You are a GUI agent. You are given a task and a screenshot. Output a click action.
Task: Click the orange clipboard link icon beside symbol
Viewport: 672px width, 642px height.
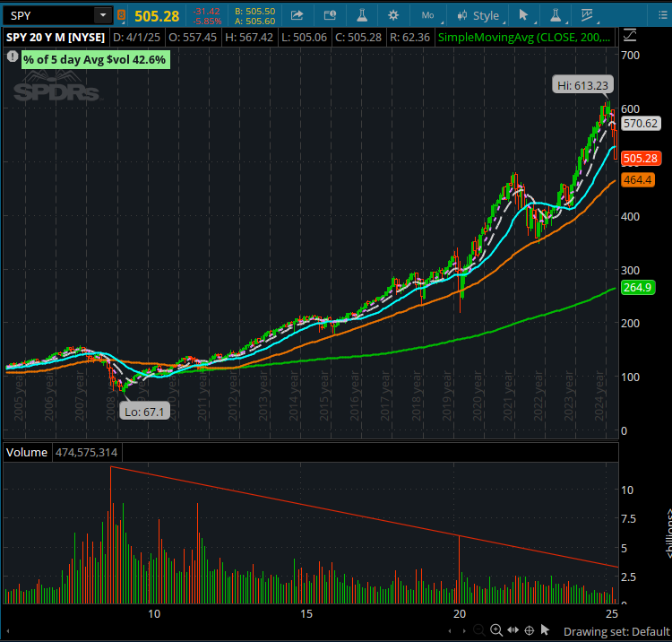click(121, 15)
